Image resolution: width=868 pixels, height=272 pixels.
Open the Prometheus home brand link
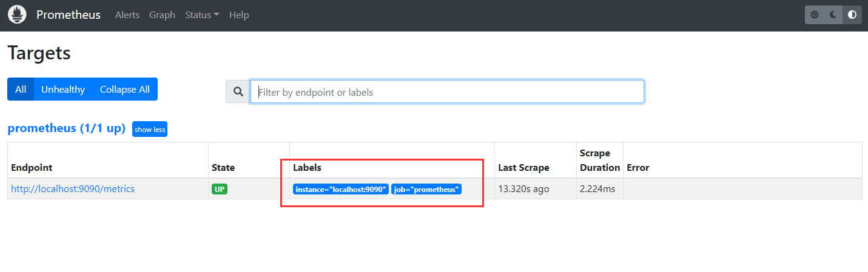69,15
